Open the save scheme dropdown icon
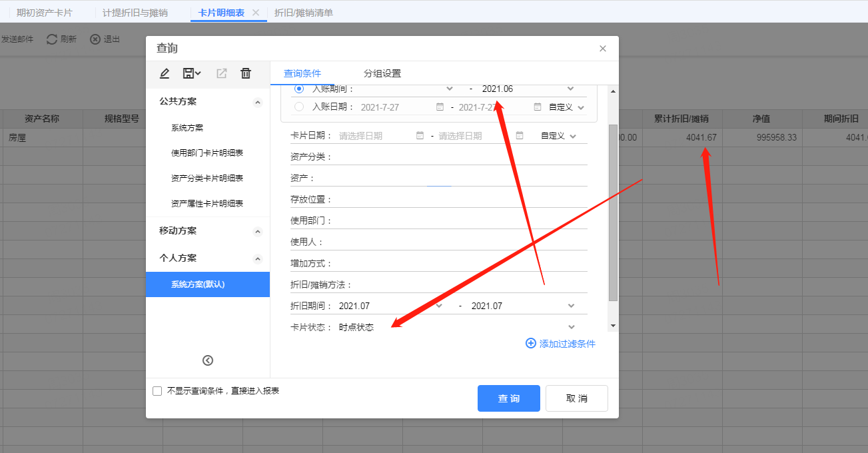This screenshot has height=453, width=868. 192,73
